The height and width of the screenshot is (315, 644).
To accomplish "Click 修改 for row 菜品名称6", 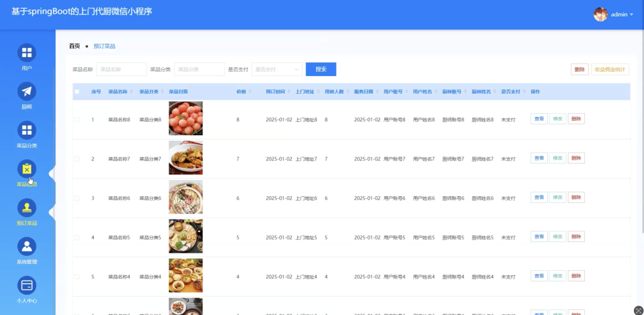I will (x=557, y=197).
